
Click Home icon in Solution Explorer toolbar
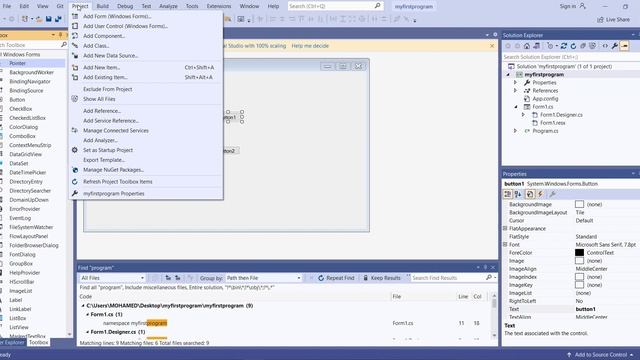point(527,46)
